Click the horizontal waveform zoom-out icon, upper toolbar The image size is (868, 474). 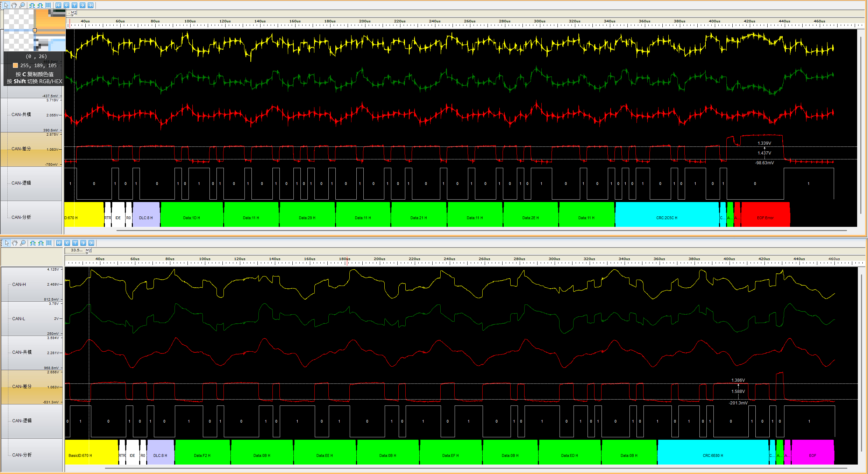(40, 5)
